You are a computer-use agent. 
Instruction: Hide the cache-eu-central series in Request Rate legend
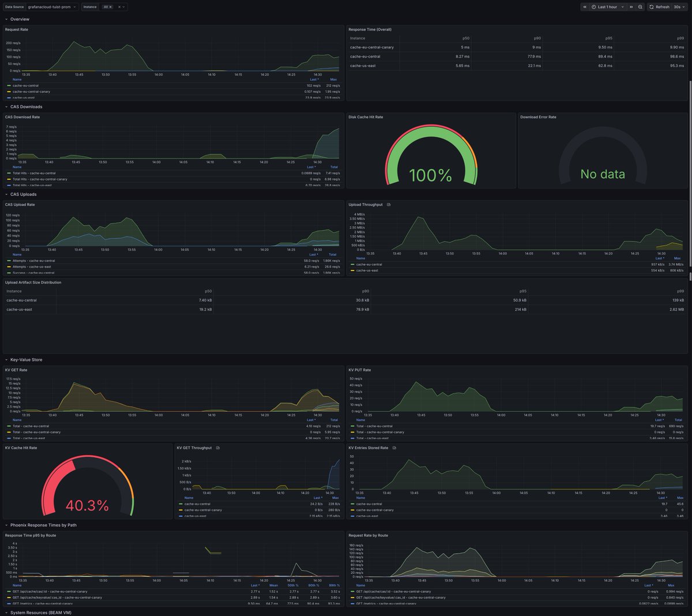26,85
